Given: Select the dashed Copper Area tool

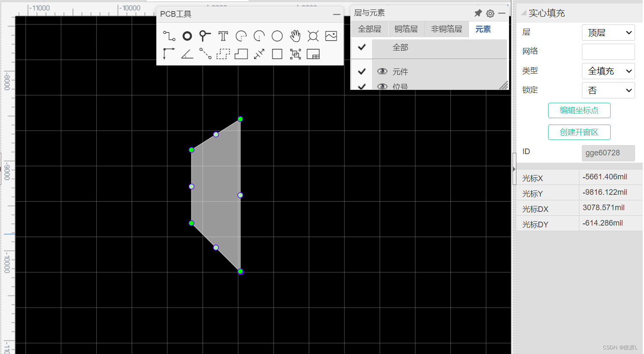Looking at the screenshot, I should point(223,54).
